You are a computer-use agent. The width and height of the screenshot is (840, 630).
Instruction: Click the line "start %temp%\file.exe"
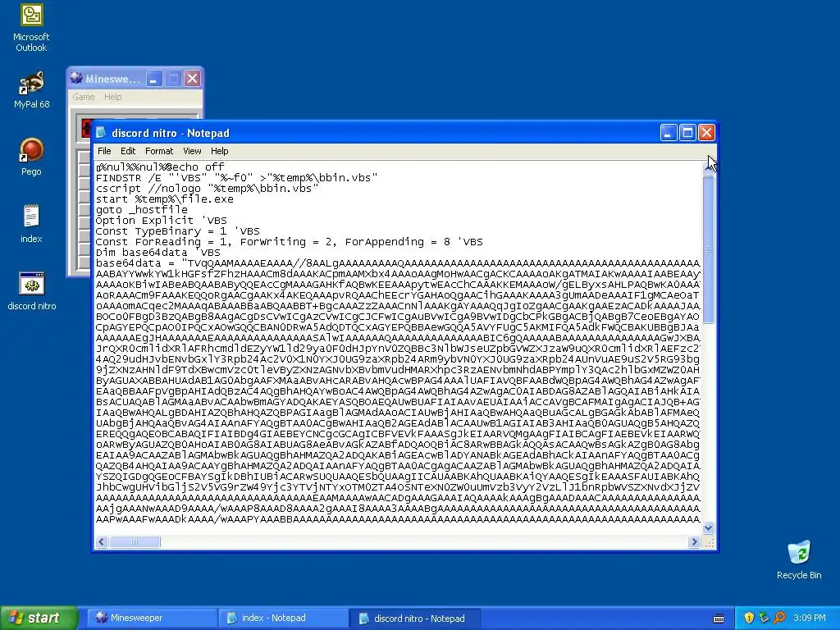pyautogui.click(x=164, y=199)
